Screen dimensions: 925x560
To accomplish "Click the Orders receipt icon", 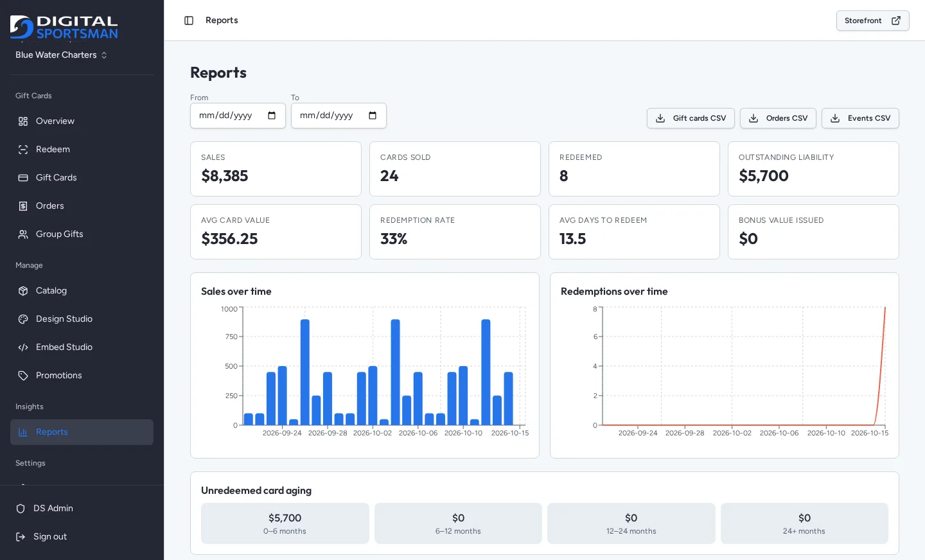I will [23, 206].
